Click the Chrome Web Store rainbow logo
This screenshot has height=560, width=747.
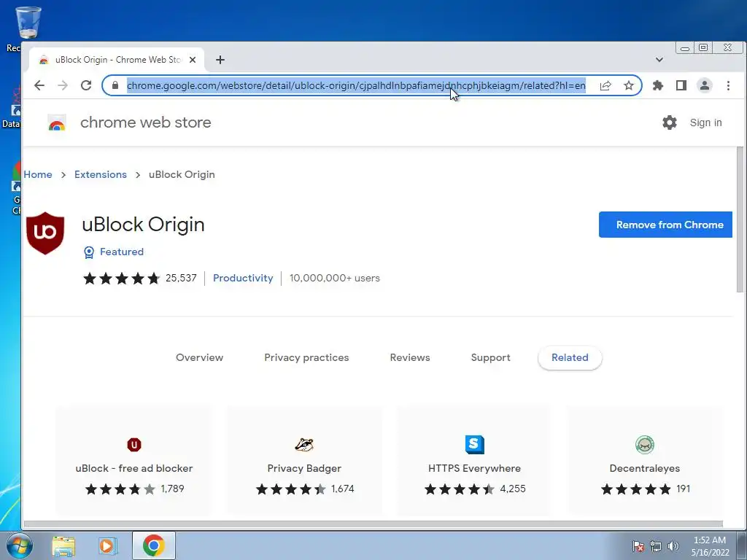(57, 122)
